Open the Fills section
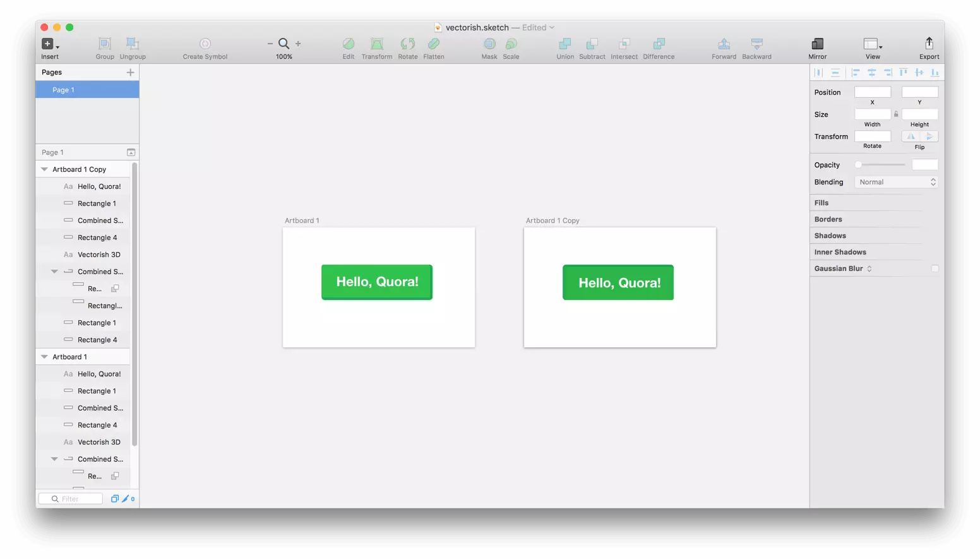 821,203
